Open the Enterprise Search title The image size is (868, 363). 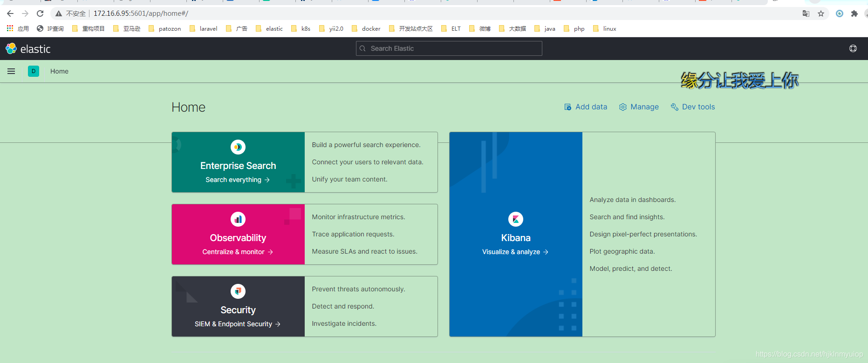coord(238,166)
